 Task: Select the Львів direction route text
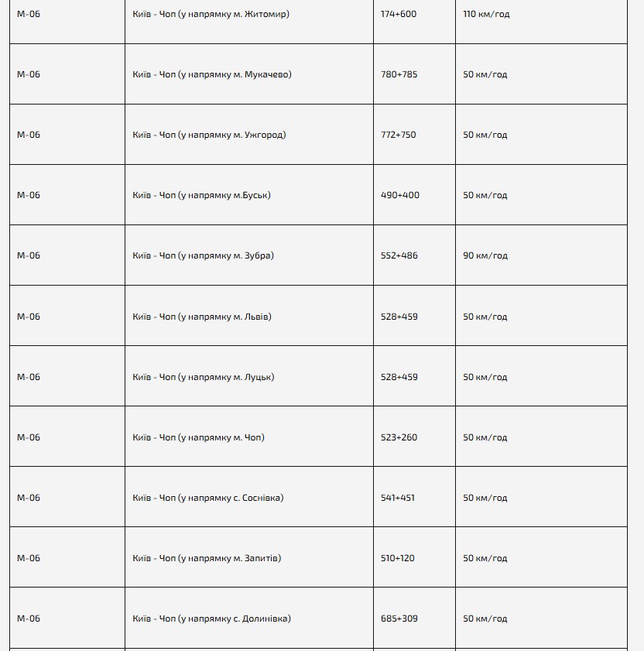[x=202, y=317]
